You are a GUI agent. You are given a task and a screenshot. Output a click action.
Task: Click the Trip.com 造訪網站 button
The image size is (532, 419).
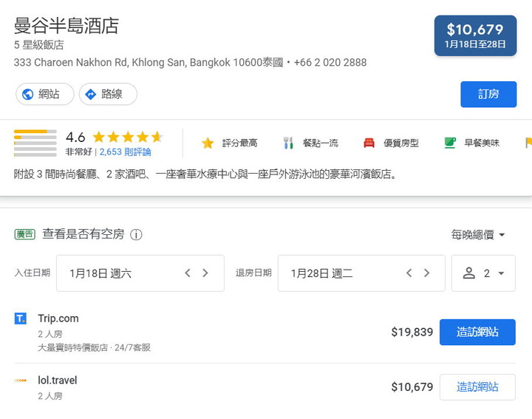(x=477, y=332)
